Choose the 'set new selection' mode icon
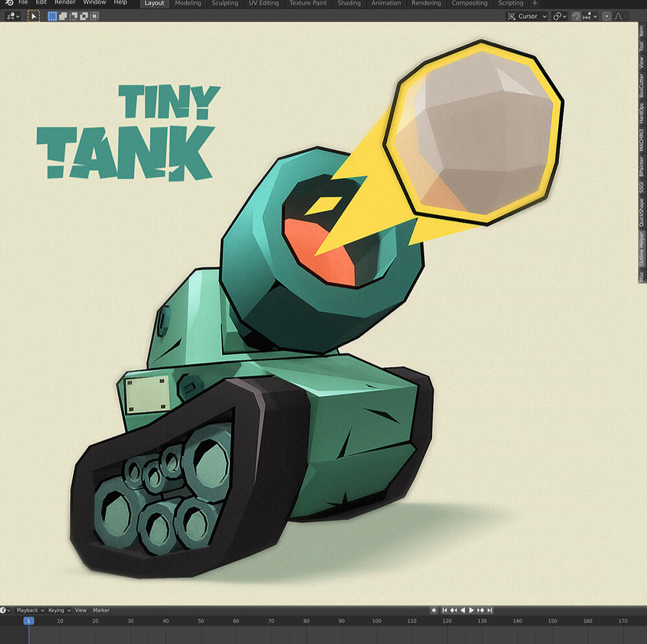Image resolution: width=647 pixels, height=644 pixels. pyautogui.click(x=52, y=16)
